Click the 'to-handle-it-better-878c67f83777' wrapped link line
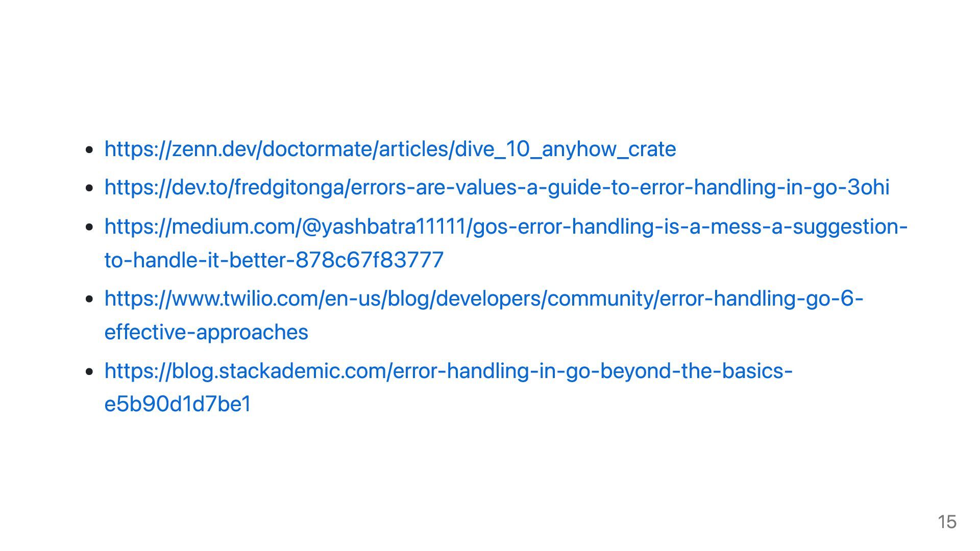Viewport: 980px width, 551px height. (274, 260)
